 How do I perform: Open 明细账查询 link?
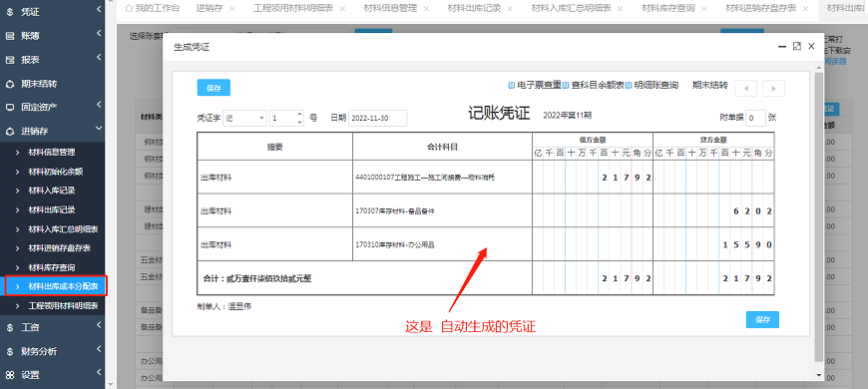point(652,85)
